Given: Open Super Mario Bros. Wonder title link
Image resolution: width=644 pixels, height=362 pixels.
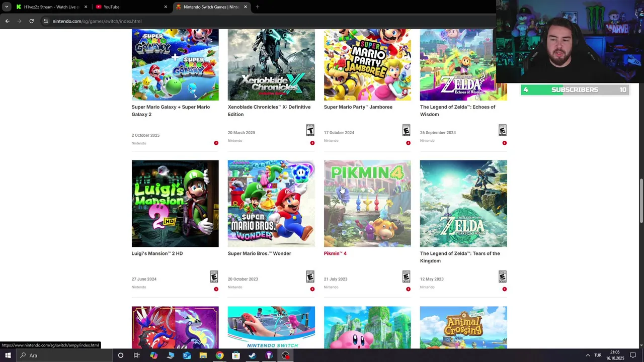Looking at the screenshot, I should click(259, 253).
